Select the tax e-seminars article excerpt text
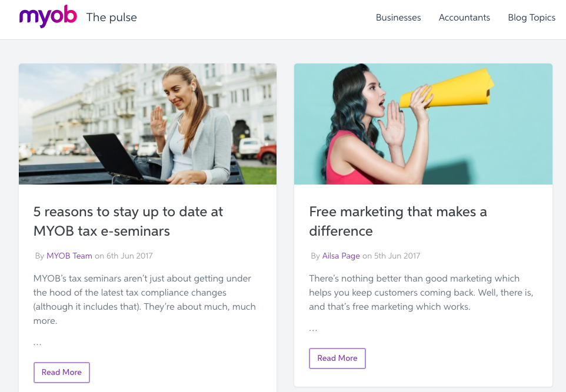Viewport: 566px width, 392px height. (x=144, y=299)
